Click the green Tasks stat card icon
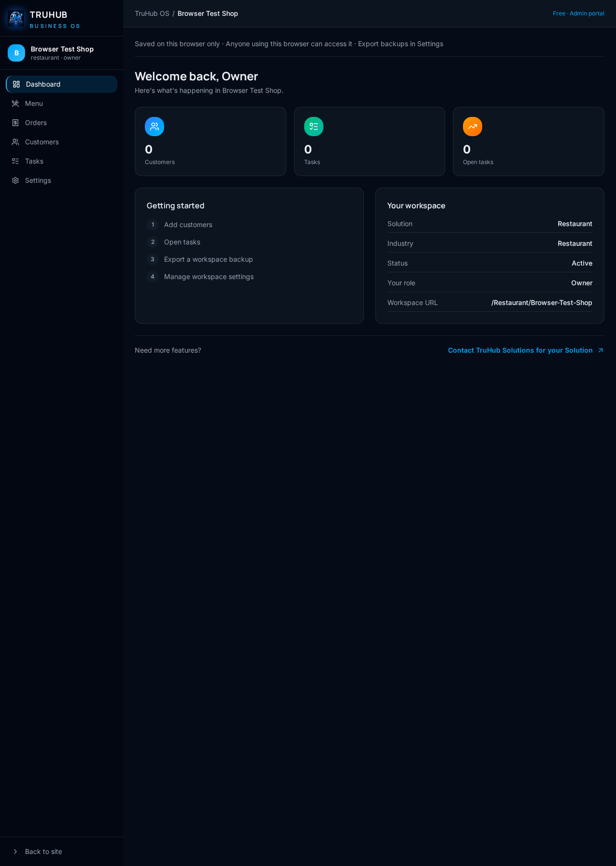Image resolution: width=616 pixels, height=866 pixels. [x=314, y=127]
